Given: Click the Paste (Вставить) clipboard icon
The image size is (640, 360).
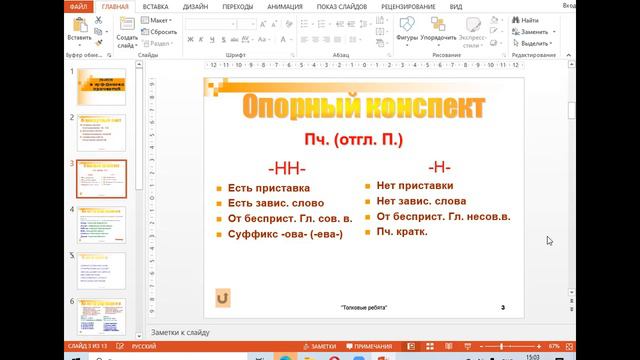Looking at the screenshot, I should point(80,25).
